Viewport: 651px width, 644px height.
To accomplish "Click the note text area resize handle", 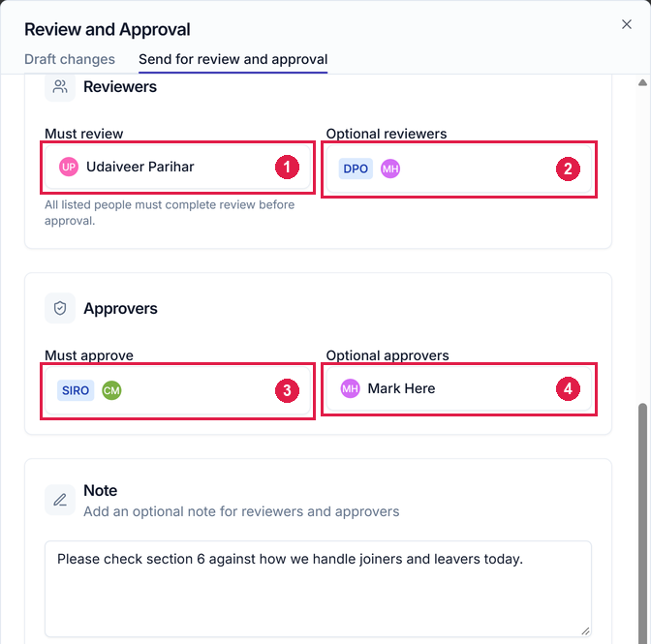I will (x=585, y=631).
